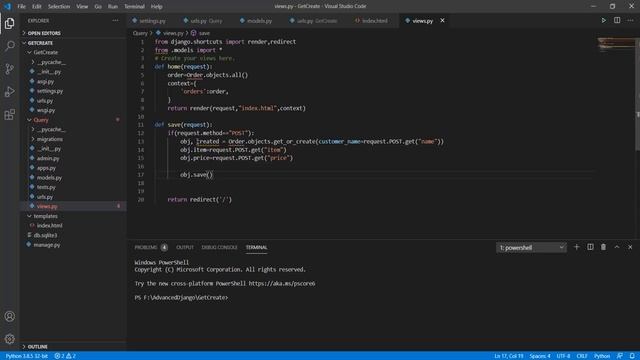Change end of line sequence CRLF
Screen dimensions: 640x360
(582, 356)
